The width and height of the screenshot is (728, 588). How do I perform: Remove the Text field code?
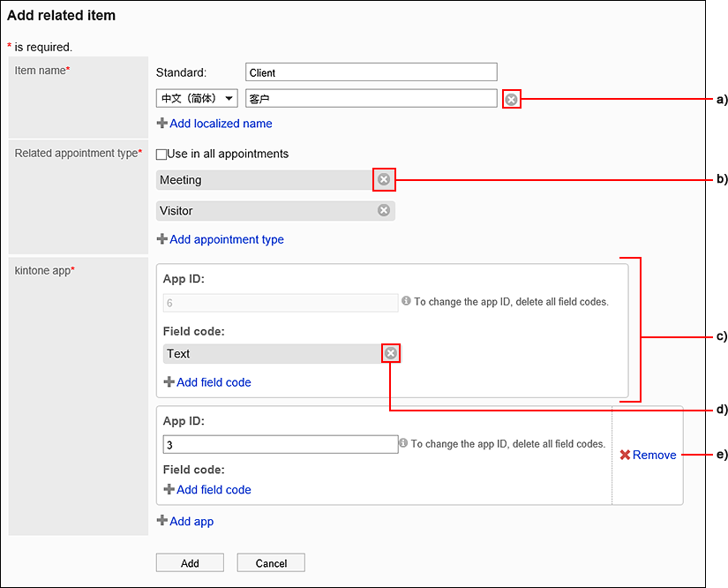click(391, 353)
